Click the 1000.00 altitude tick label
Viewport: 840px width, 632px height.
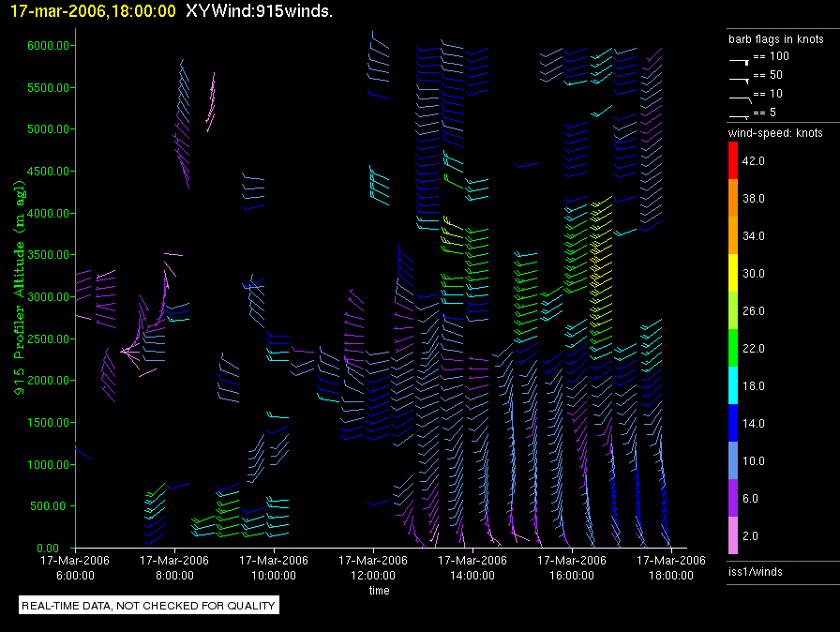[x=48, y=464]
